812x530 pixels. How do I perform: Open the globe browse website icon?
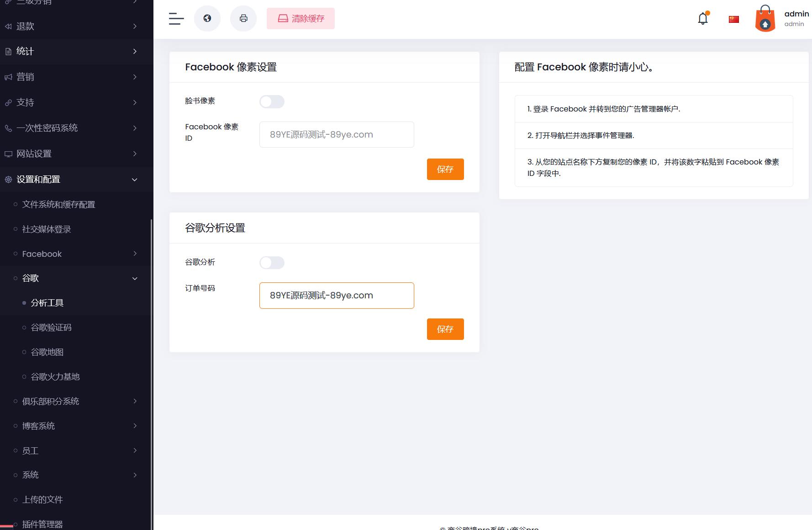(x=207, y=18)
